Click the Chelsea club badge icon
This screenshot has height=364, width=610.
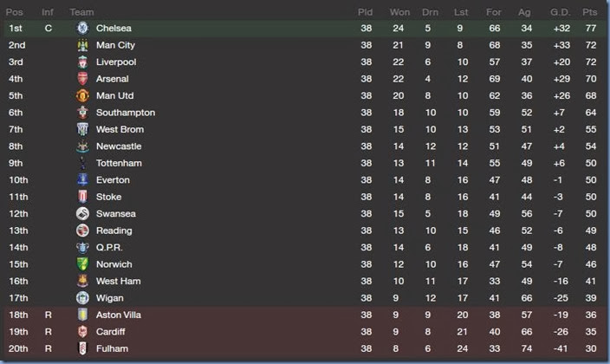[x=82, y=29]
